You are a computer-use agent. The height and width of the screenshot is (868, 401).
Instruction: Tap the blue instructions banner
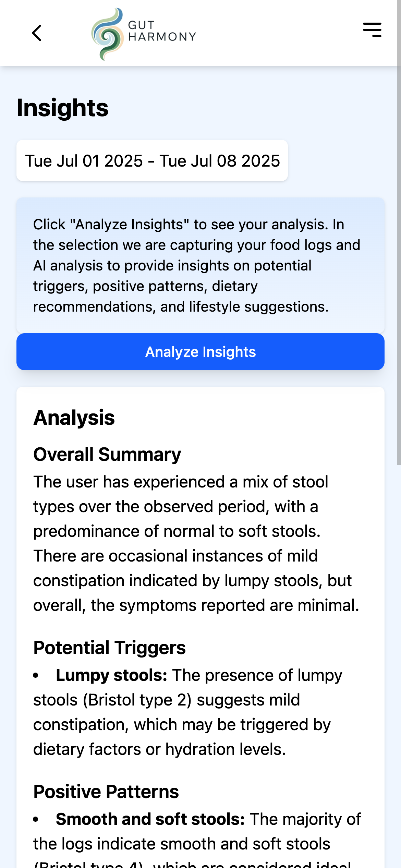tap(200, 264)
